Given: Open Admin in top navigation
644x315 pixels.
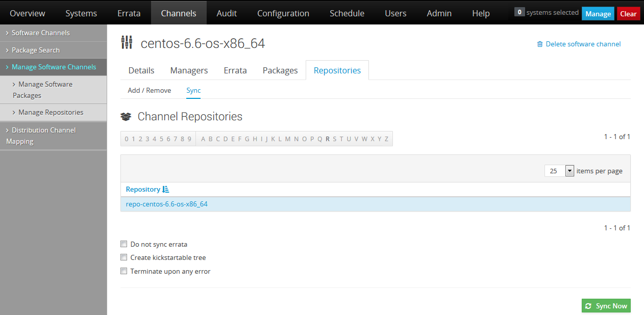Looking at the screenshot, I should point(439,13).
